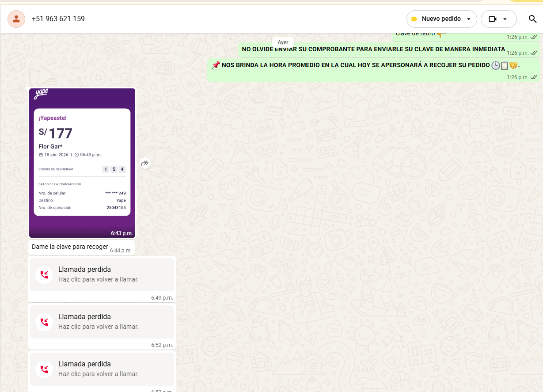Click the forward arrow beside Yape receipt

[x=145, y=163]
